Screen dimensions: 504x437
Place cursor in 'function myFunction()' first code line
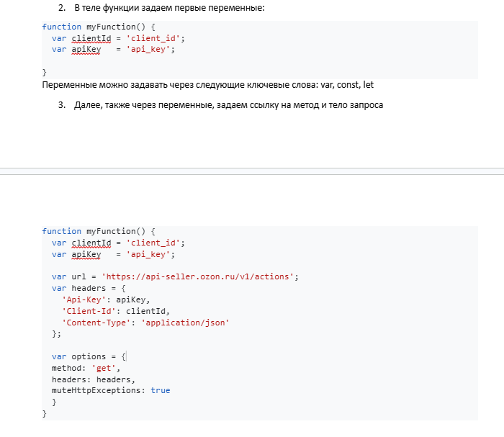tap(99, 27)
